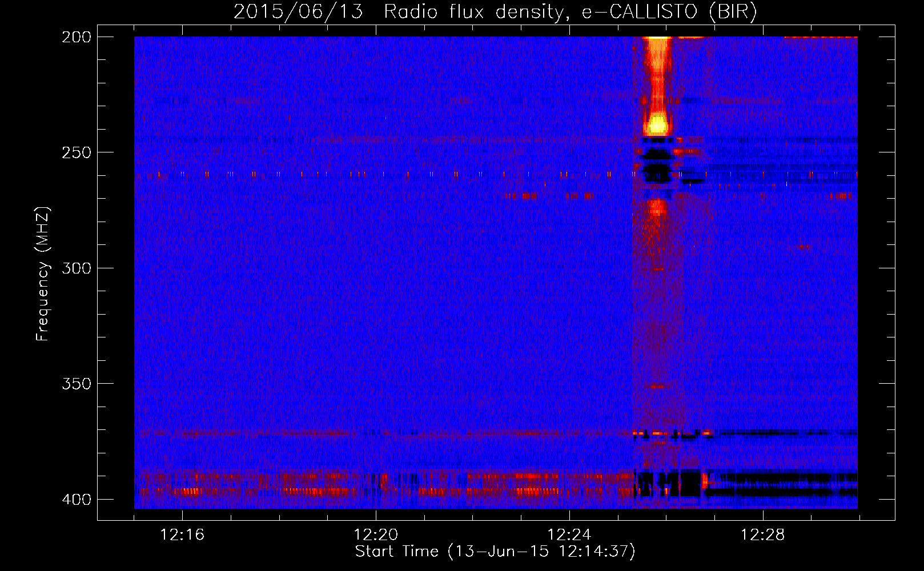Click the 250 frequency tick label
The width and height of the screenshot is (924, 571).
click(76, 152)
